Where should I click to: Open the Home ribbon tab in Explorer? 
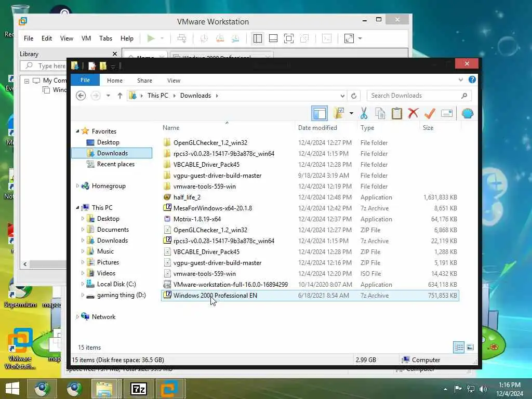point(115,81)
